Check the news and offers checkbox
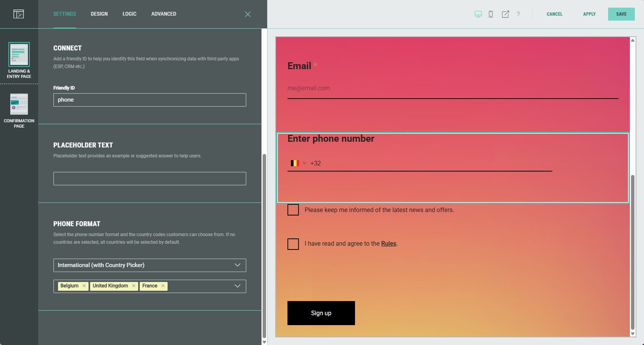The width and height of the screenshot is (644, 345). pyautogui.click(x=293, y=210)
